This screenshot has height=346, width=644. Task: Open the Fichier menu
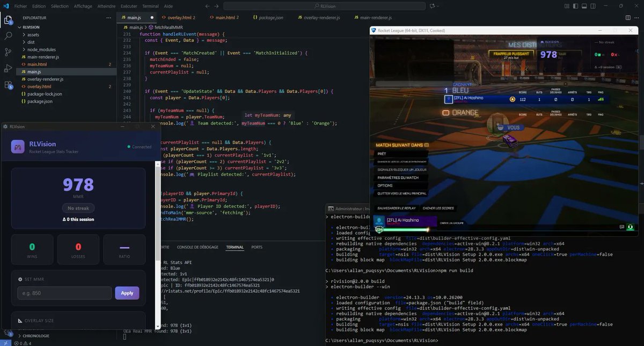click(x=21, y=6)
